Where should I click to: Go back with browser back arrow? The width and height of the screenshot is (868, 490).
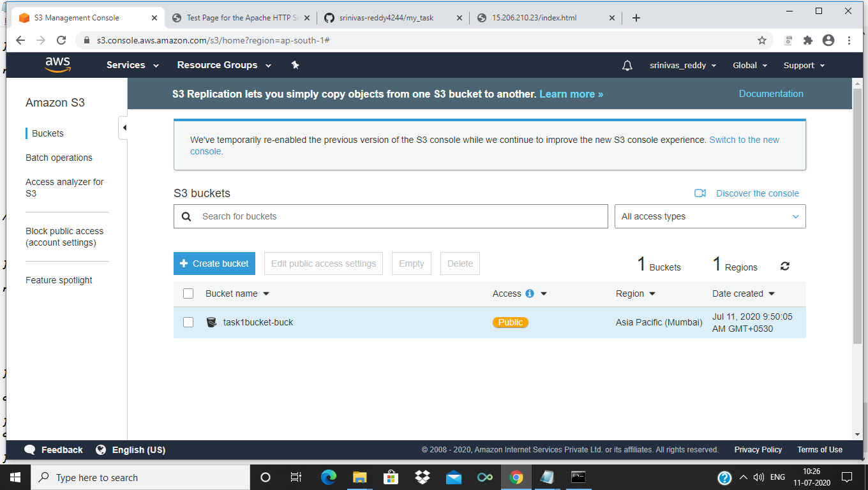[20, 40]
